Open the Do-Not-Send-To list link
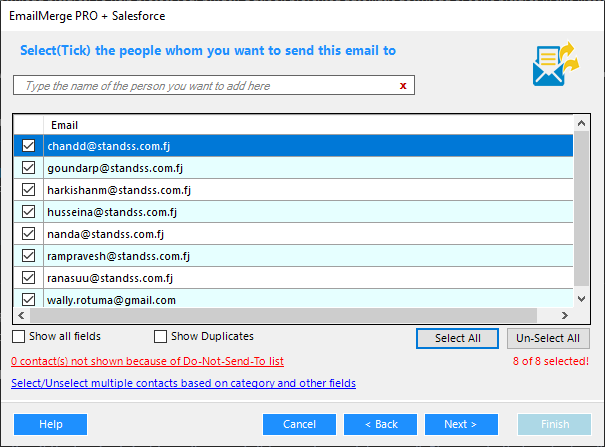 pyautogui.click(x=147, y=361)
